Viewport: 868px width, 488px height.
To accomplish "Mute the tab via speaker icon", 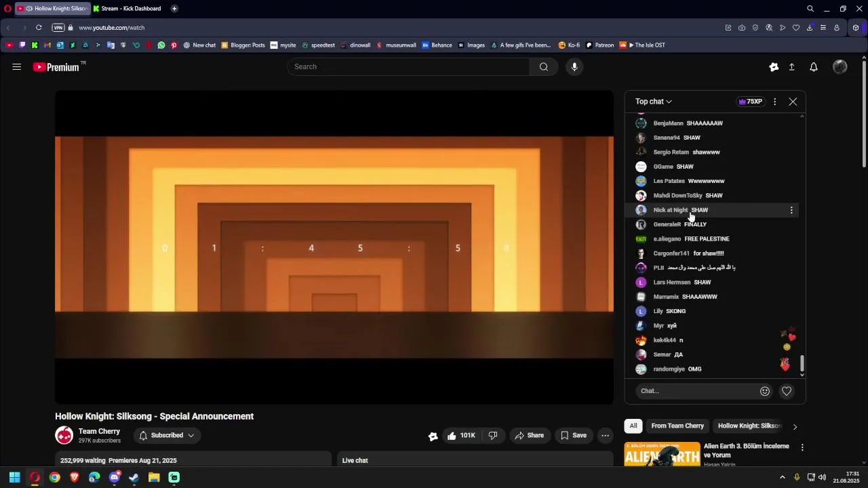I will 29,9.
